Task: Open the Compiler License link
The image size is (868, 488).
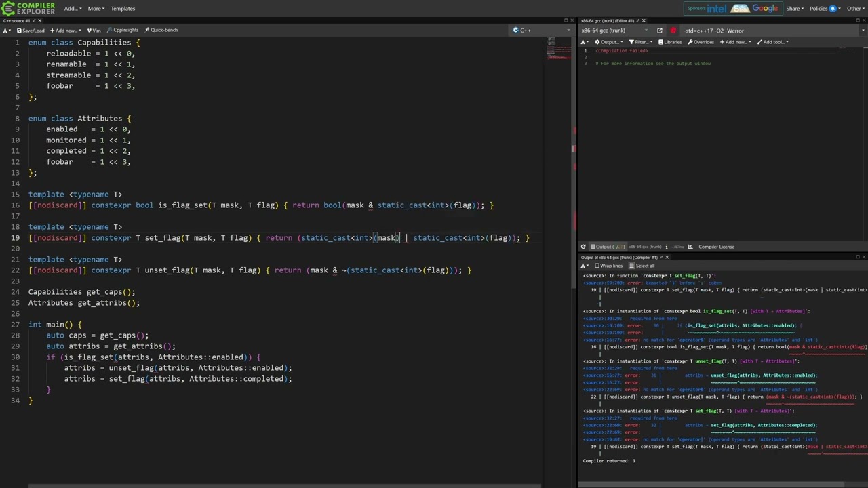Action: 716,247
